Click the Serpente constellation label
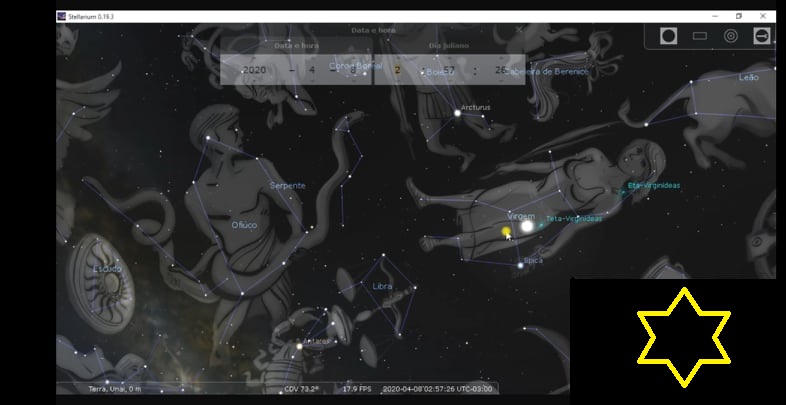 tap(287, 185)
